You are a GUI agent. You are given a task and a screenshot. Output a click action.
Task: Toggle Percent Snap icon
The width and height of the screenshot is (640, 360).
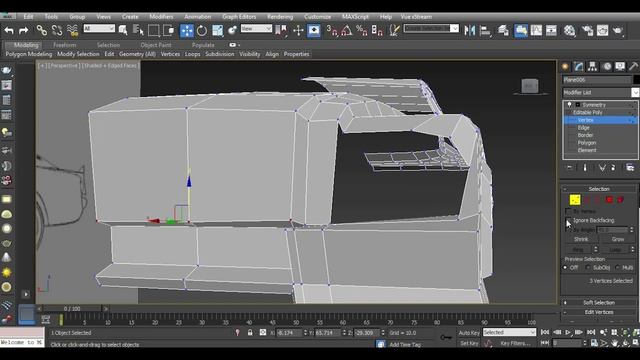[362, 31]
